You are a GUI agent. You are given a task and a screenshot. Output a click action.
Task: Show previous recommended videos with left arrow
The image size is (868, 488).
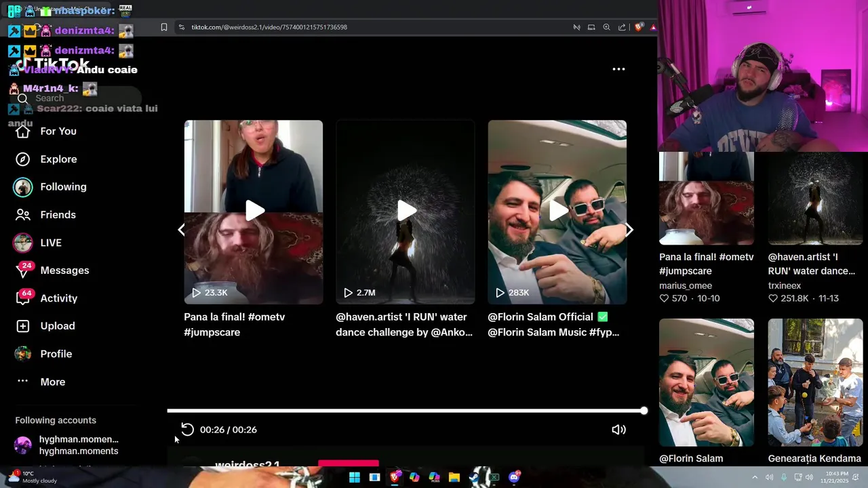point(181,230)
